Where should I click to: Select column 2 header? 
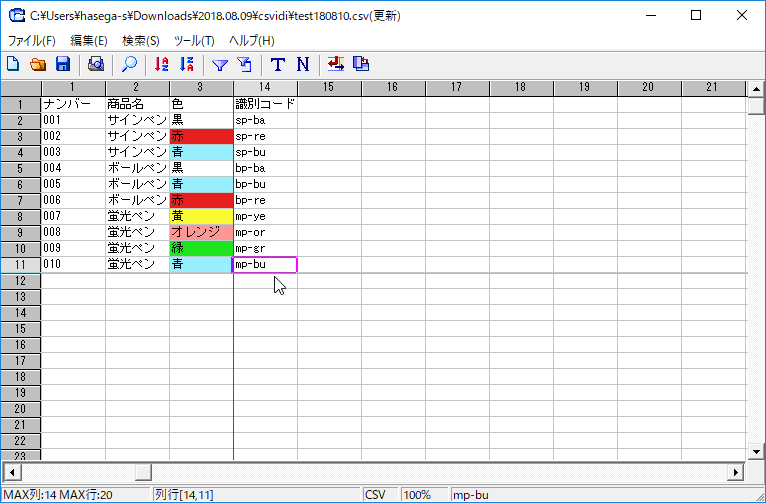[137, 88]
